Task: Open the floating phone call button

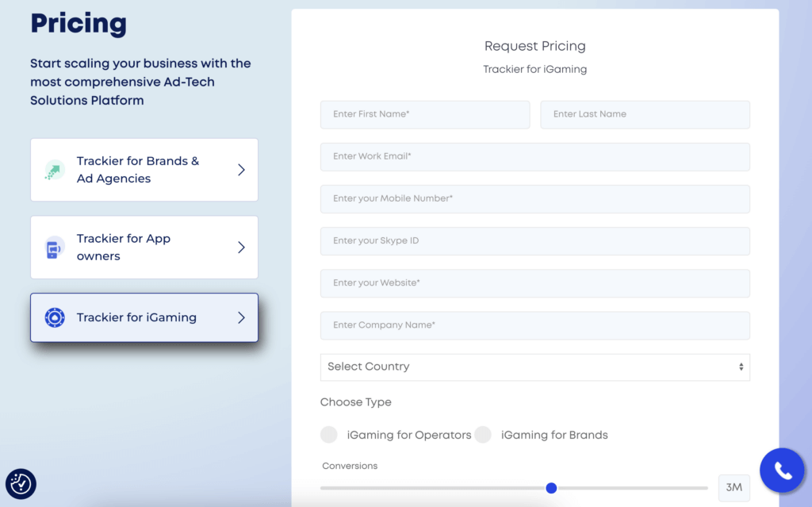Action: (782, 470)
